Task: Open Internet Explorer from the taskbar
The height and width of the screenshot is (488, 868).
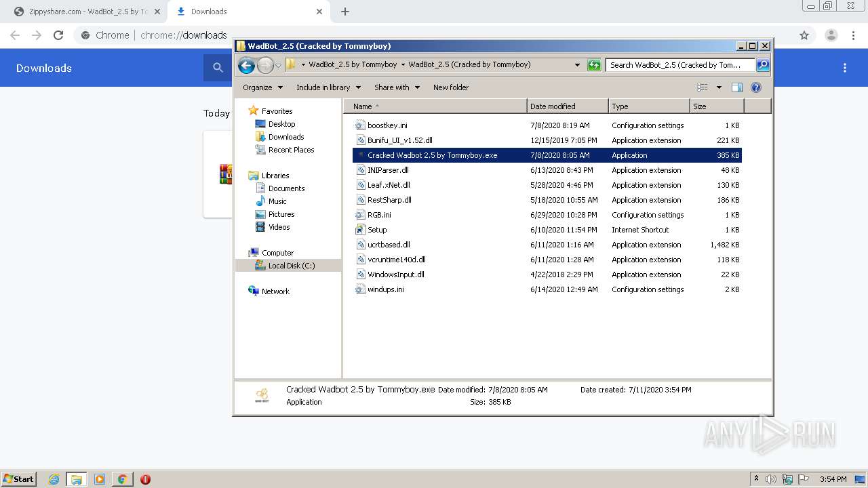Action: [x=54, y=479]
